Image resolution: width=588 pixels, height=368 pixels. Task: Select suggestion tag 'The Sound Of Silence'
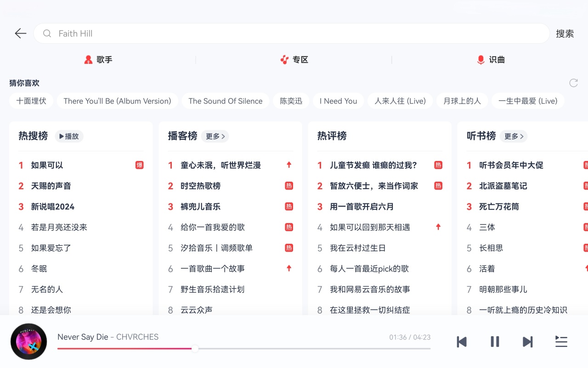[x=225, y=101]
